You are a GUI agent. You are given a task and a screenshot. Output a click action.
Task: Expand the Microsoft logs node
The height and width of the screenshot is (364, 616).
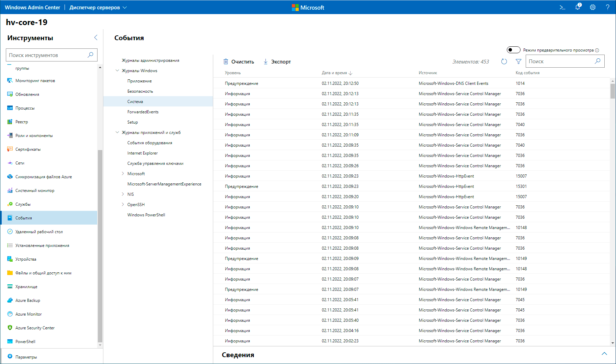tap(123, 174)
